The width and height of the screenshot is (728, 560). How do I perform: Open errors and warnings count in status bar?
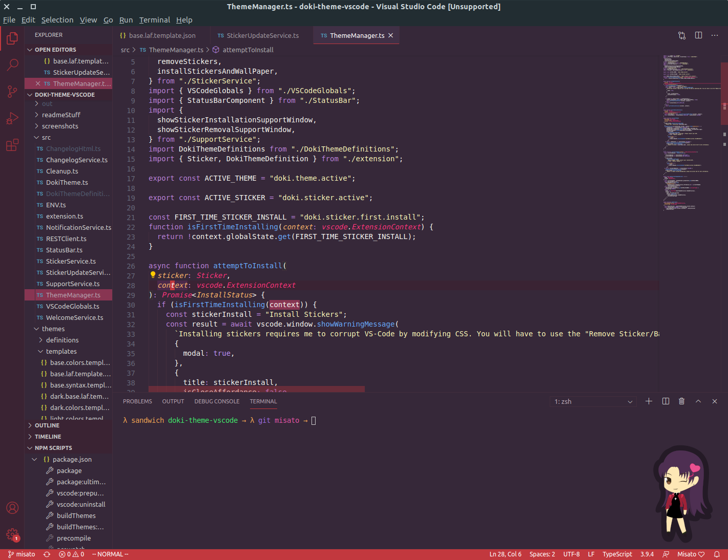click(x=71, y=554)
